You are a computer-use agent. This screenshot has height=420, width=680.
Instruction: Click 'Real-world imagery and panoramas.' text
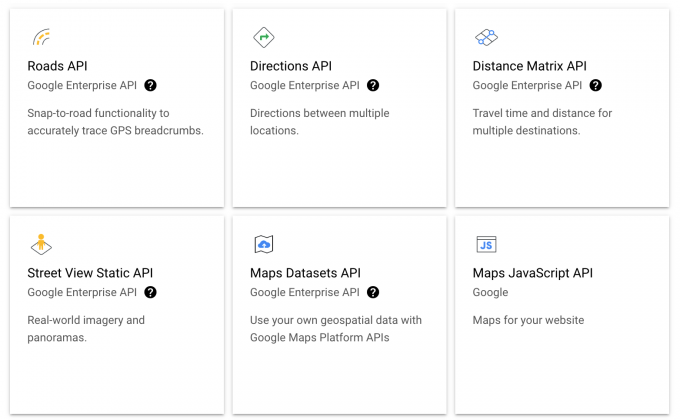tap(86, 329)
